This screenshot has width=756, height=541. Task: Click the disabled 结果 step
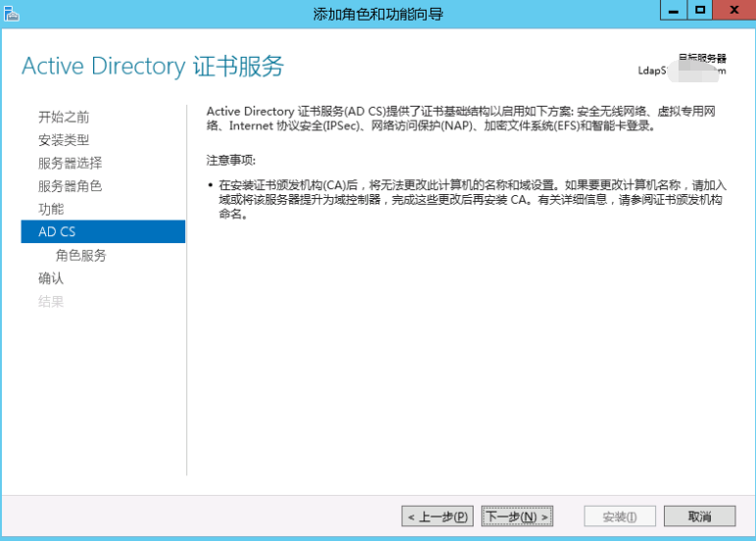click(51, 302)
